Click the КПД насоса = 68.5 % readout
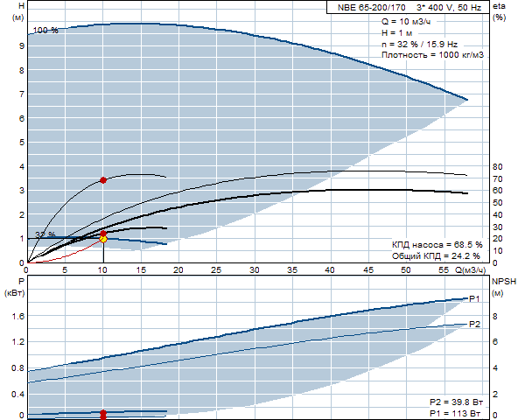 437,245
